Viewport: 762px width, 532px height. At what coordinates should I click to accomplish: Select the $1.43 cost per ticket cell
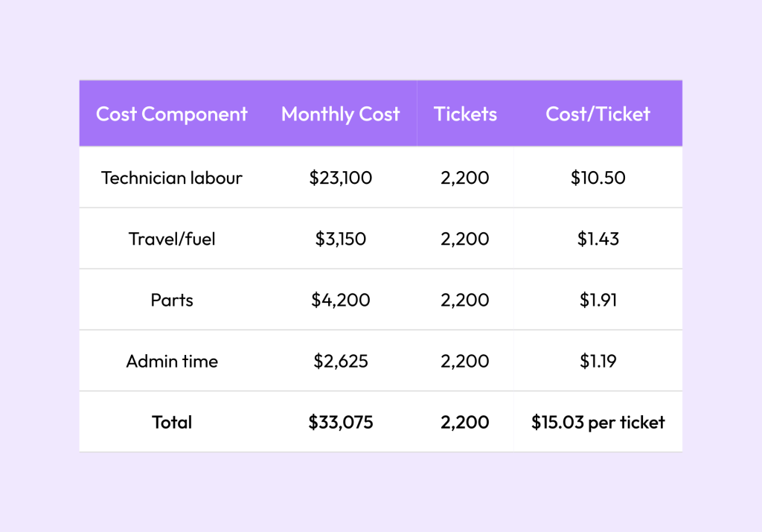[598, 239]
